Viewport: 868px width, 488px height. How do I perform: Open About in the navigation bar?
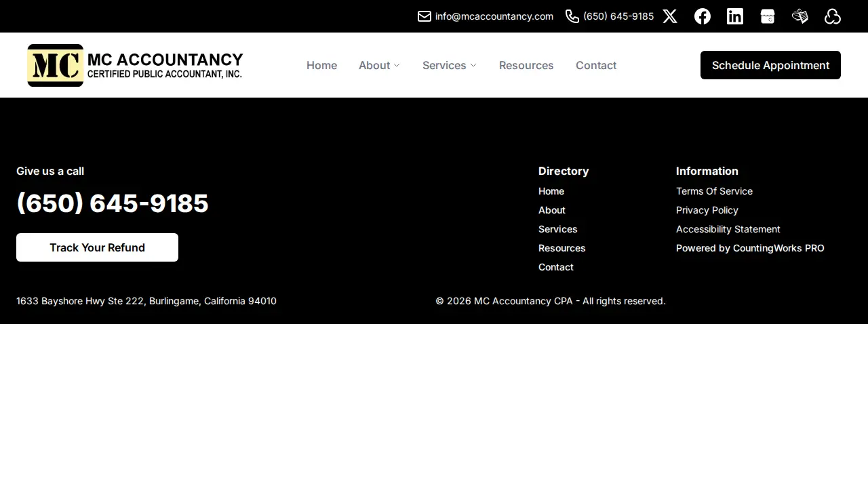tap(374, 65)
